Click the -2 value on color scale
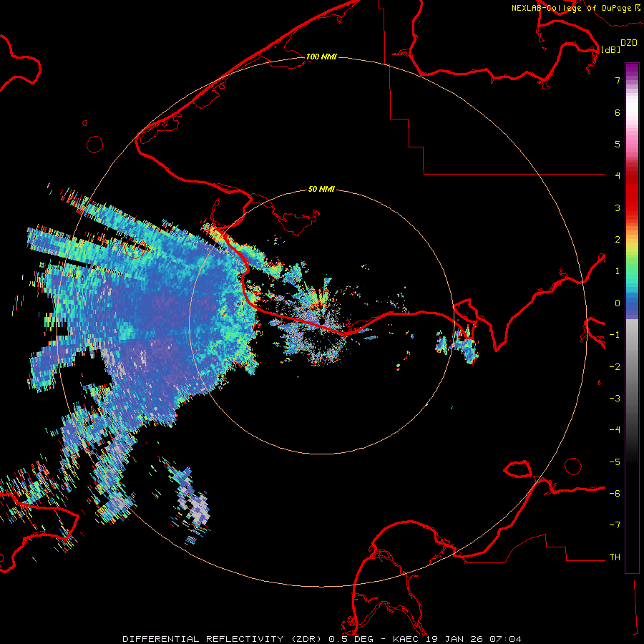Screen dimensions: 644x644 coord(615,367)
